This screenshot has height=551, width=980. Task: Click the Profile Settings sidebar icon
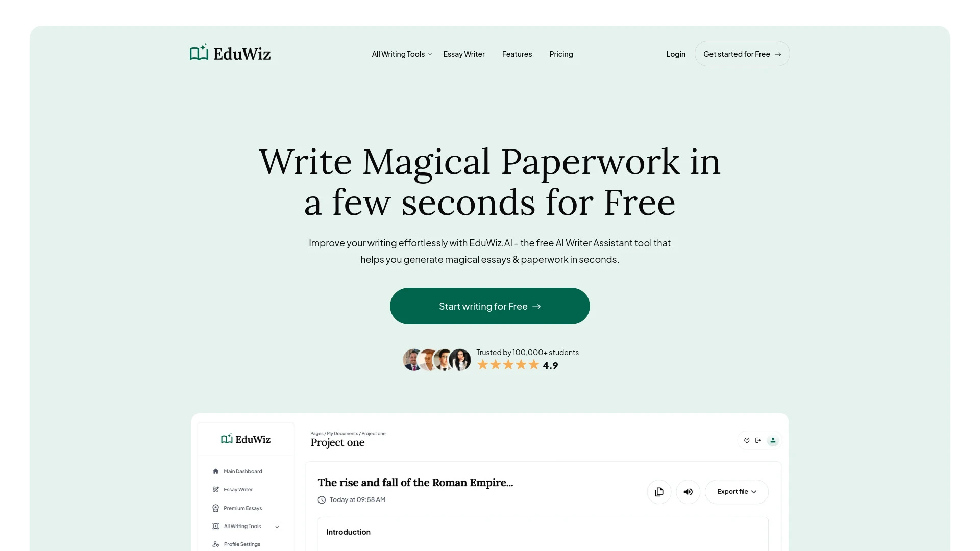coord(215,544)
